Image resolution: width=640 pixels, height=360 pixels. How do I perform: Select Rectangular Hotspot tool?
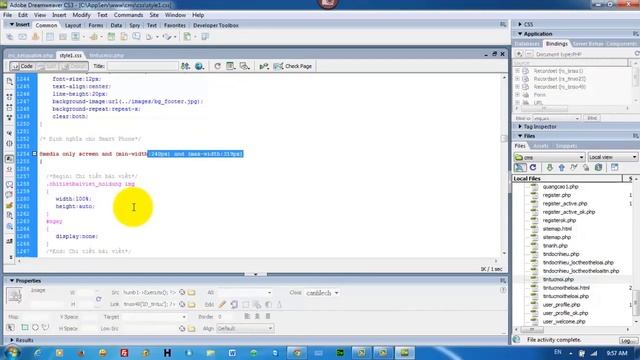(x=24, y=327)
